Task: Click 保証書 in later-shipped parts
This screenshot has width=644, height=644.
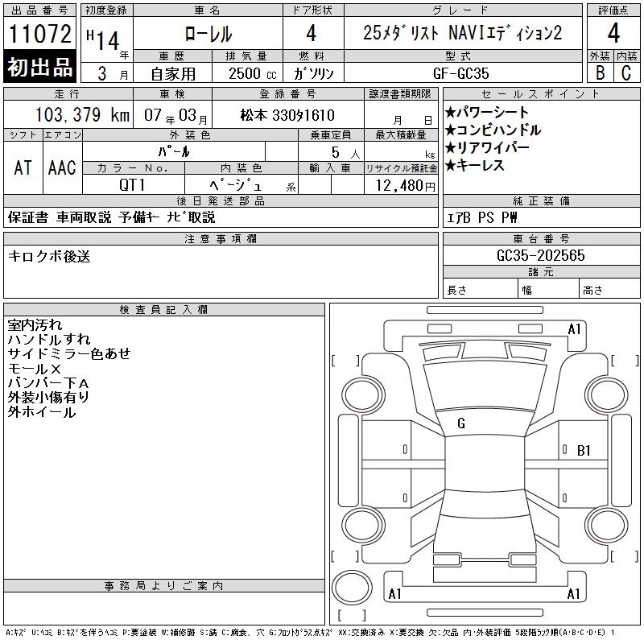Action: pos(28,217)
